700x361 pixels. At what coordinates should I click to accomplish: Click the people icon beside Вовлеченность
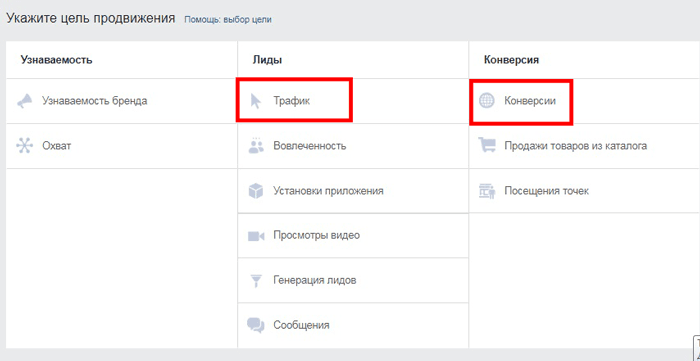click(x=256, y=146)
